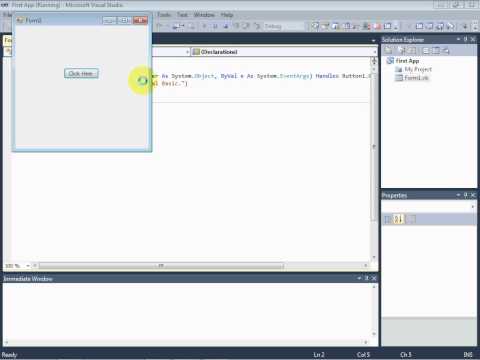Close the Properties panel
Viewport: 480px width, 360px height.
pos(473,195)
